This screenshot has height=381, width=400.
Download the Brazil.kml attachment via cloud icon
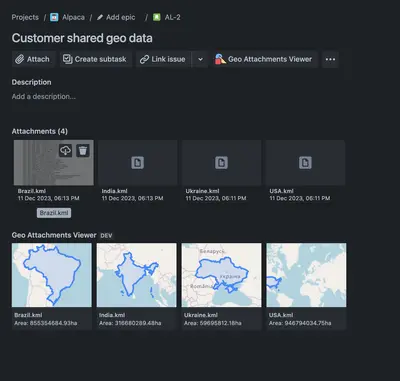(66, 151)
